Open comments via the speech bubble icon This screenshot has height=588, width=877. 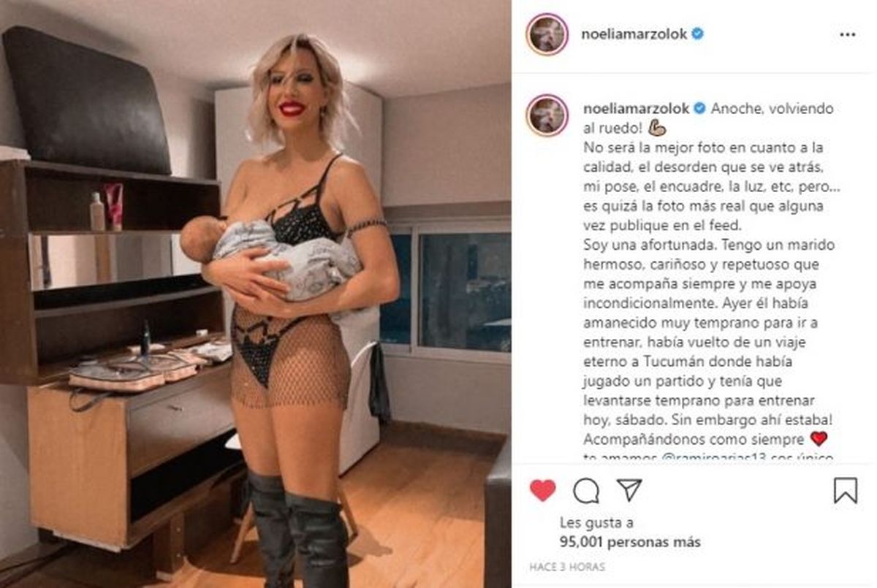pyautogui.click(x=586, y=491)
